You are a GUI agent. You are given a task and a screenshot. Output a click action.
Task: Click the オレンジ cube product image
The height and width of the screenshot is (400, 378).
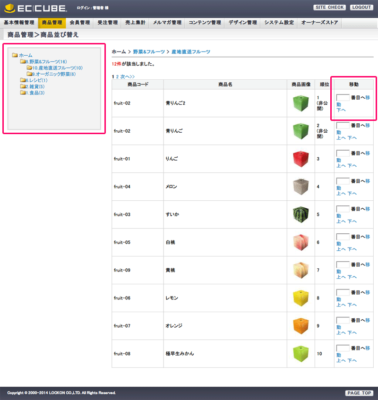tap(301, 326)
